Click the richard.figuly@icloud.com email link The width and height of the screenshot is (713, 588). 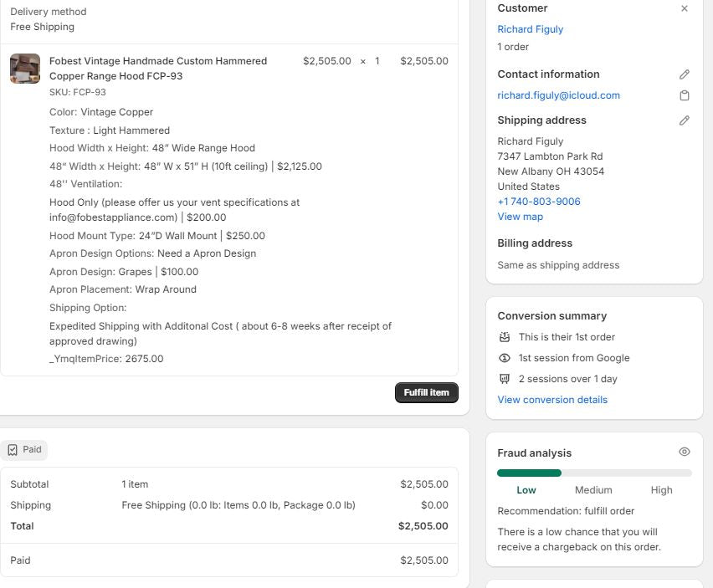click(x=558, y=95)
